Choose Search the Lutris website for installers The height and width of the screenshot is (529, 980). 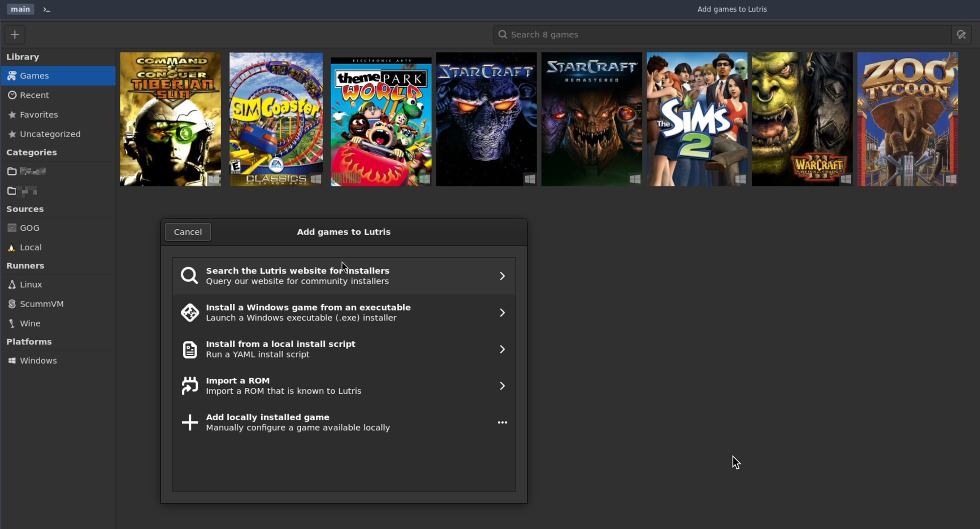click(344, 276)
